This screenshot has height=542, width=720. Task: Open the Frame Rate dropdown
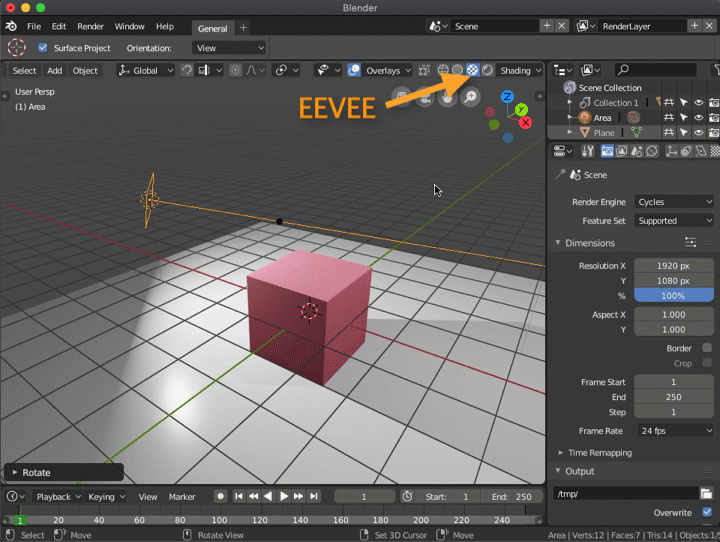[x=676, y=430]
